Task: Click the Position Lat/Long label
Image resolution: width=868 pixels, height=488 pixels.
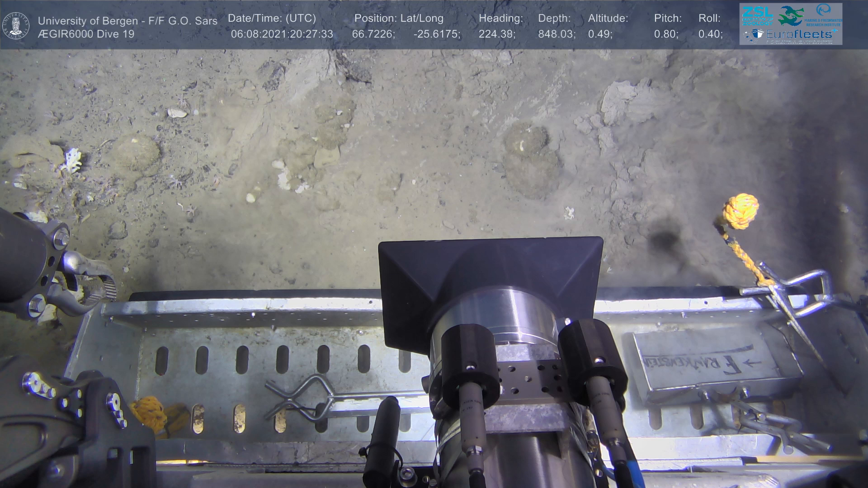Action: [x=399, y=19]
